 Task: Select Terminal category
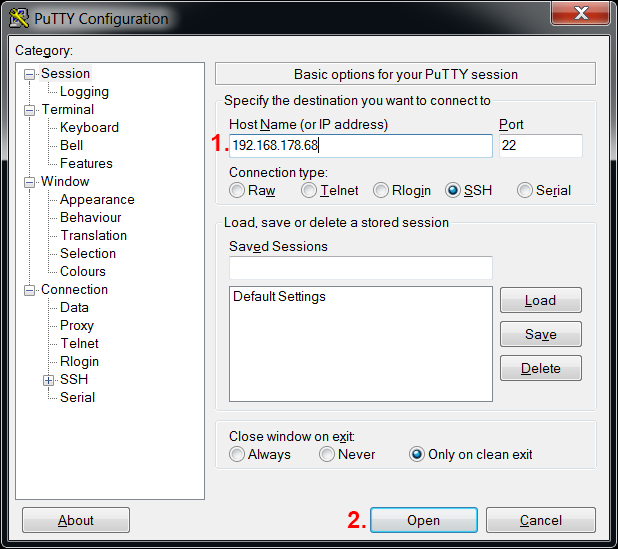coord(68,109)
